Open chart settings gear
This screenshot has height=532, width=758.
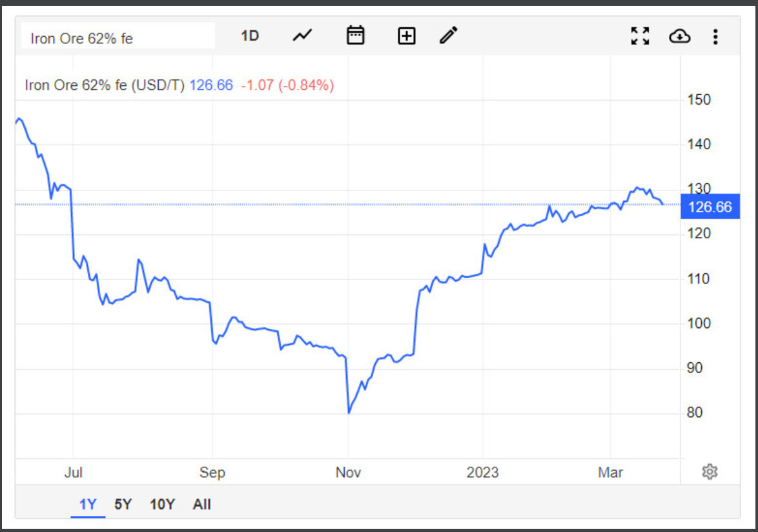coord(710,471)
